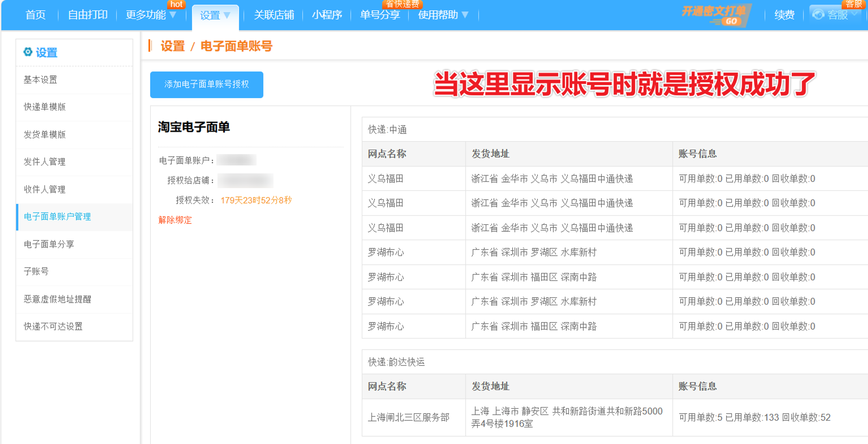Viewport: 868px width, 444px height.
Task: Open 快递单模版 in the sidebar
Action: (x=74, y=107)
